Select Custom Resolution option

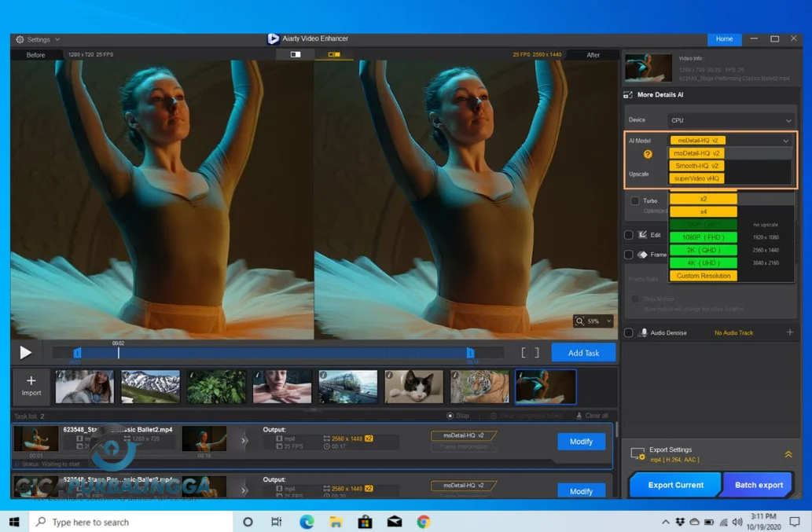(704, 276)
